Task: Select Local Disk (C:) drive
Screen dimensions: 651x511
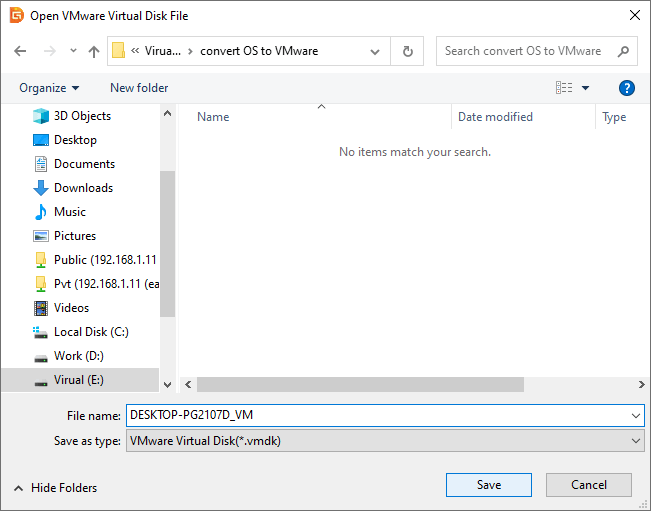Action: (x=91, y=332)
